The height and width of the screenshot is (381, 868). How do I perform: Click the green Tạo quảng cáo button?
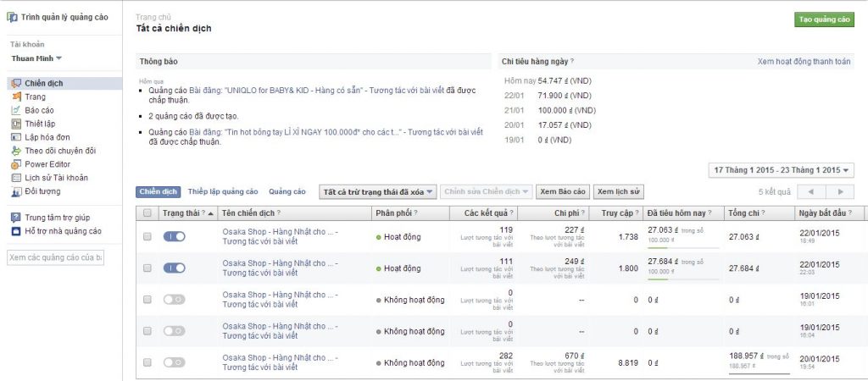pos(823,20)
